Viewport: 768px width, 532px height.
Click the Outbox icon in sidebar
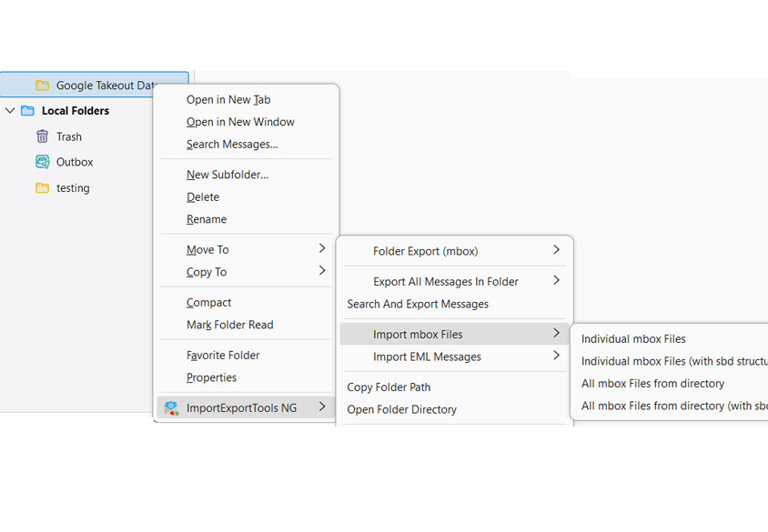tap(43, 162)
